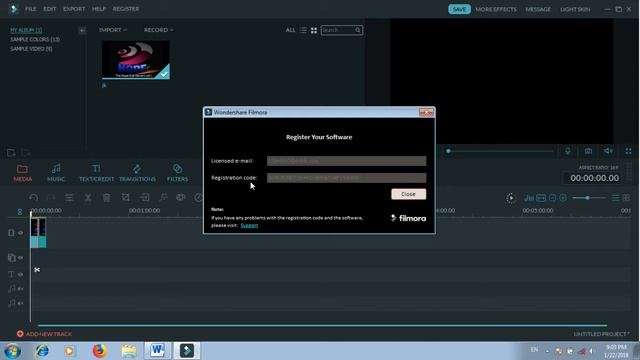Switch to the FILTERS tab
Image resolution: width=640 pixels, height=360 pixels.
(x=177, y=173)
